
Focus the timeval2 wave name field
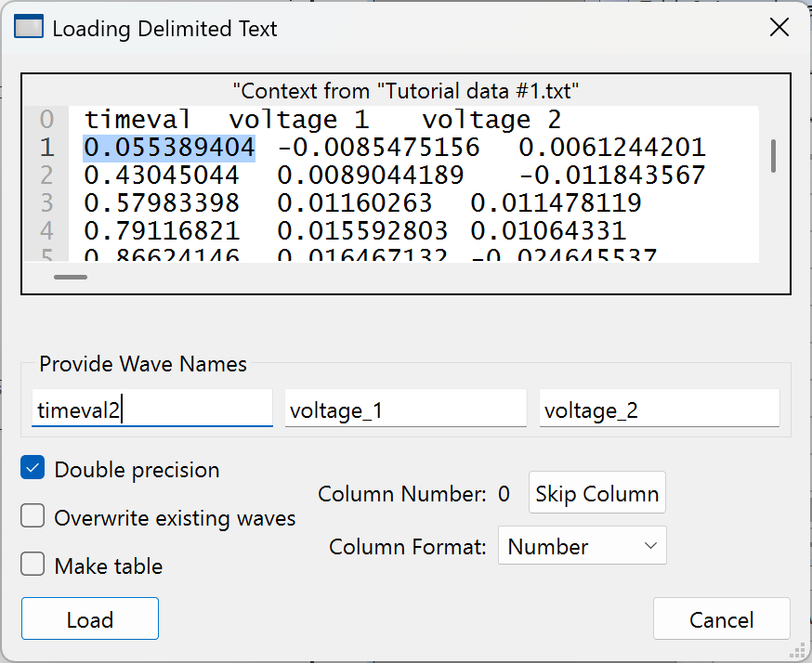coord(151,409)
